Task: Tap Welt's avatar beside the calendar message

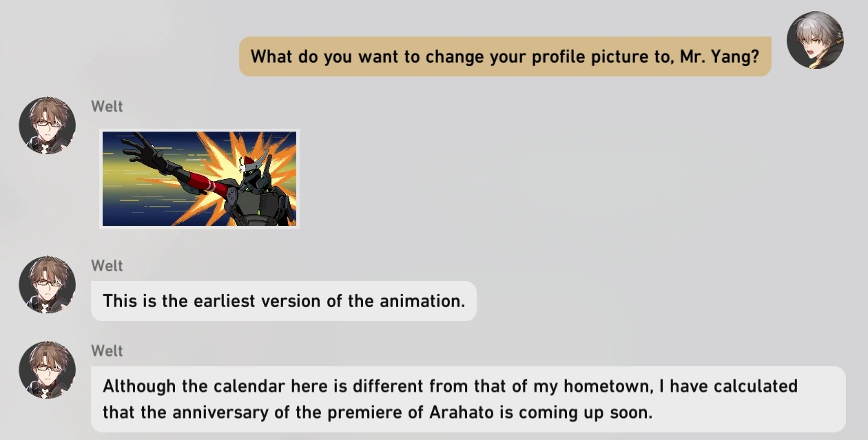Action: (x=47, y=370)
